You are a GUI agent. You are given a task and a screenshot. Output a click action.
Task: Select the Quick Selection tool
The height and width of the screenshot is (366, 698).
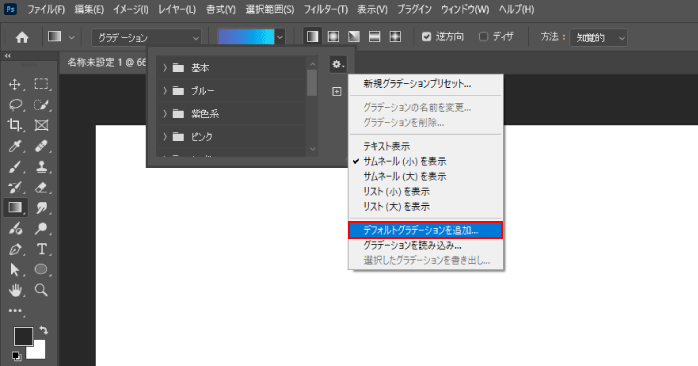point(41,105)
